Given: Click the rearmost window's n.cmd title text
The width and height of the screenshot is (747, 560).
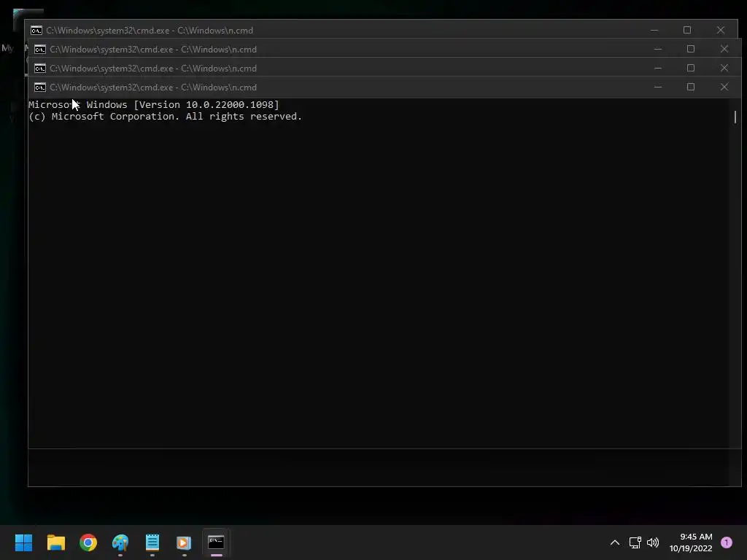Looking at the screenshot, I should pos(150,31).
